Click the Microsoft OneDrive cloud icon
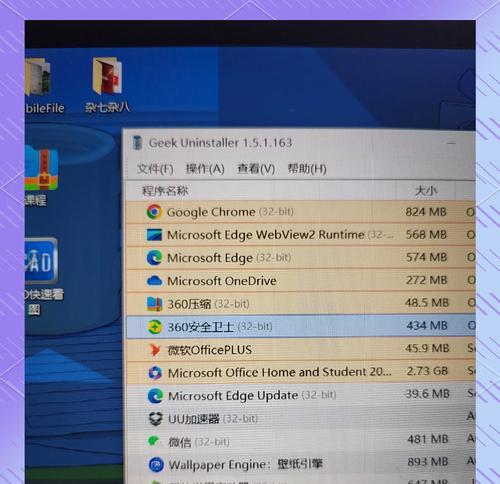Screen dimensions: 500x484 [154, 281]
